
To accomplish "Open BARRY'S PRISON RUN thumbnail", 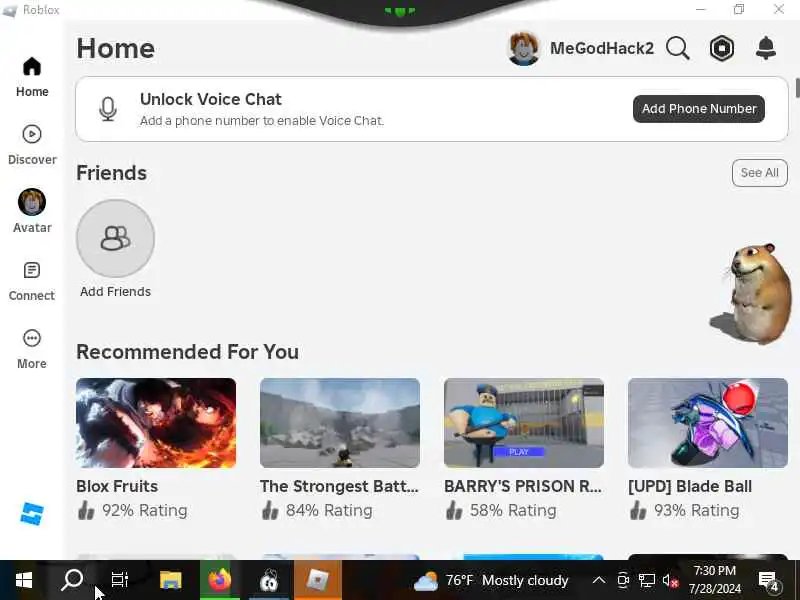I will [524, 423].
